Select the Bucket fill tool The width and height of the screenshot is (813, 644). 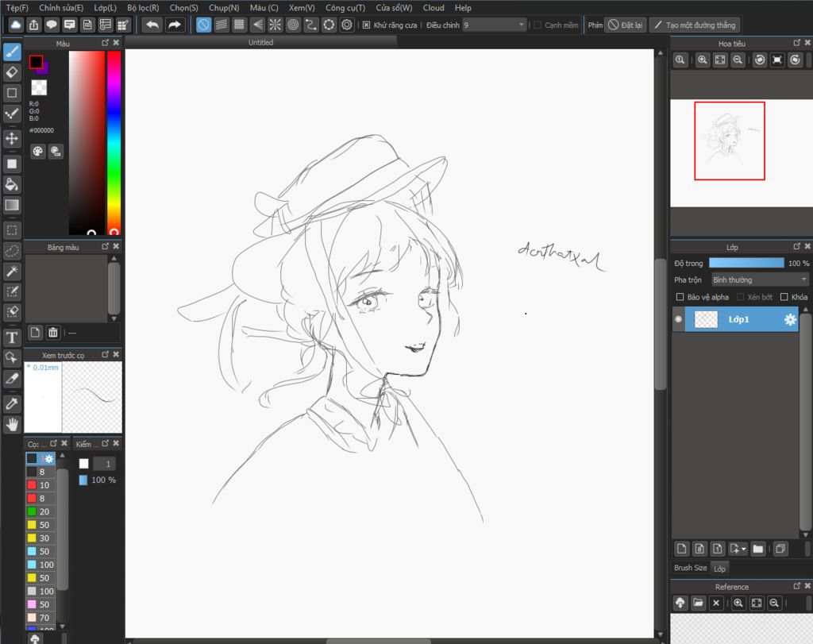click(12, 184)
